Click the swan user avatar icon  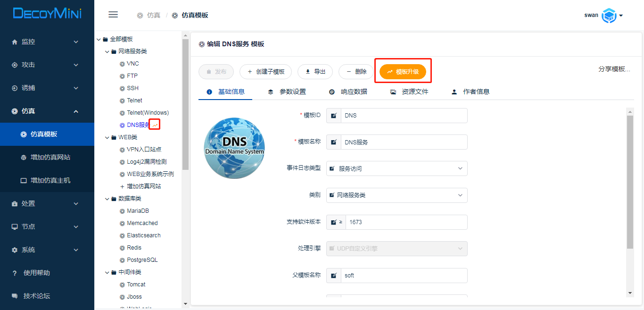(x=609, y=16)
